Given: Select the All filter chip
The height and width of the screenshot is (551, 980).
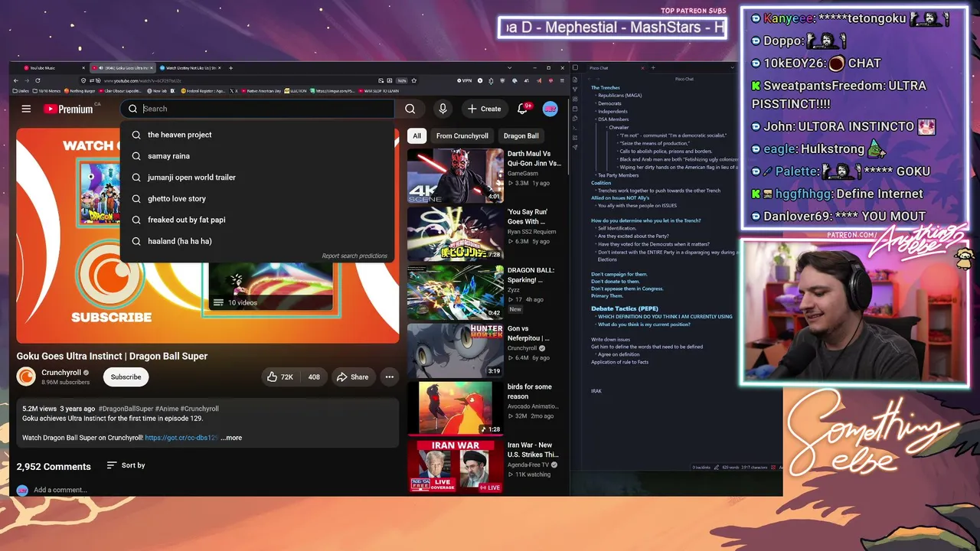Looking at the screenshot, I should click(x=416, y=135).
